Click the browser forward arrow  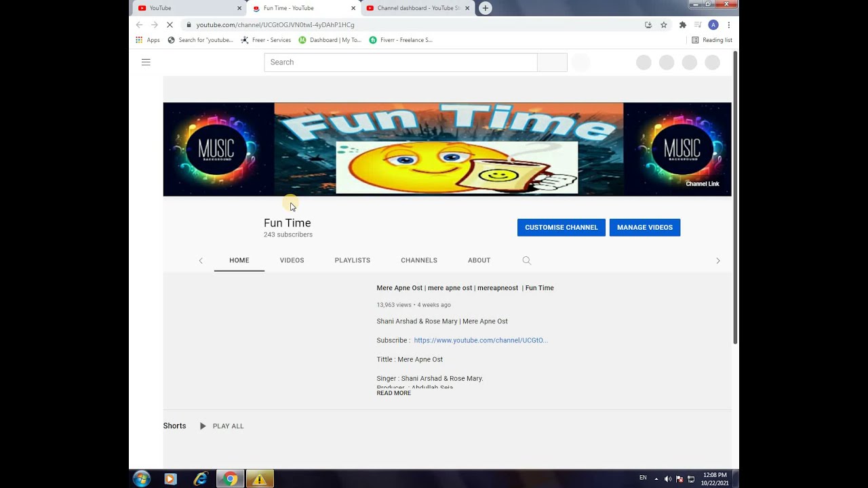tap(154, 25)
